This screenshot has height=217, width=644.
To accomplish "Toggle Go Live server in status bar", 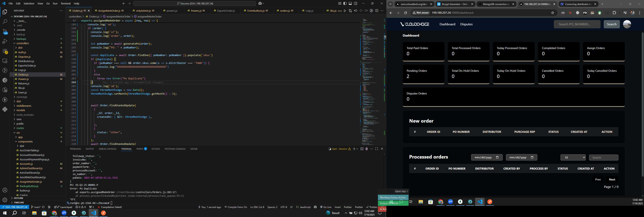I will coord(325,207).
